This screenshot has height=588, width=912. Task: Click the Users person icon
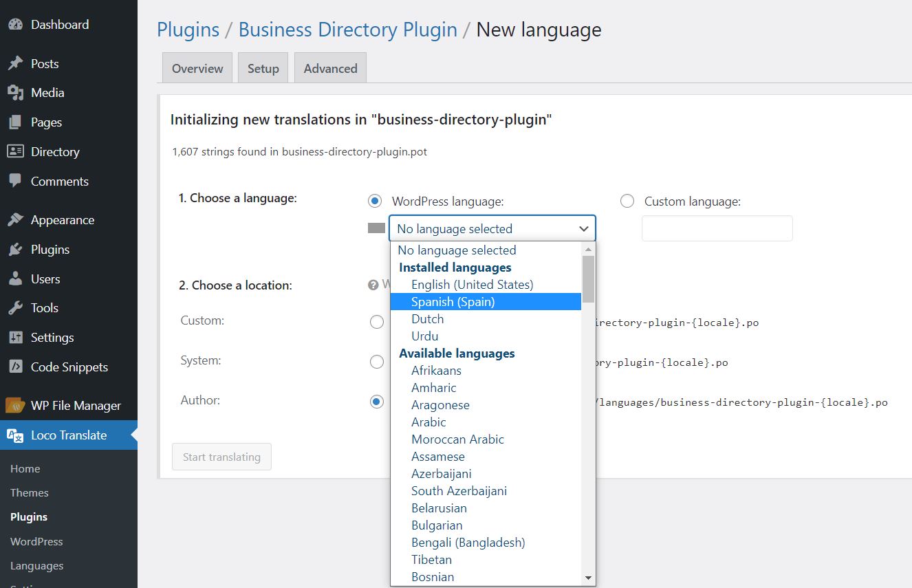pyautogui.click(x=15, y=279)
